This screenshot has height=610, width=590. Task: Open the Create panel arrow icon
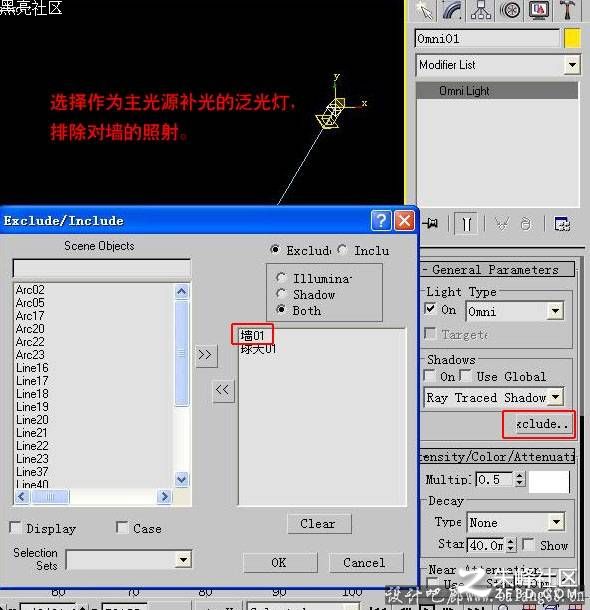pyautogui.click(x=425, y=9)
